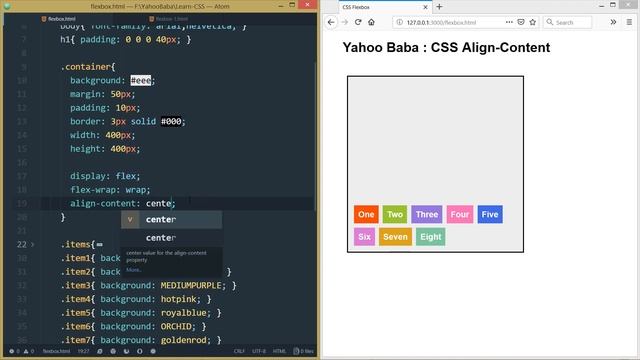Image resolution: width=640 pixels, height=360 pixels.
Task: Save page to Pocket
Action: coord(521,22)
